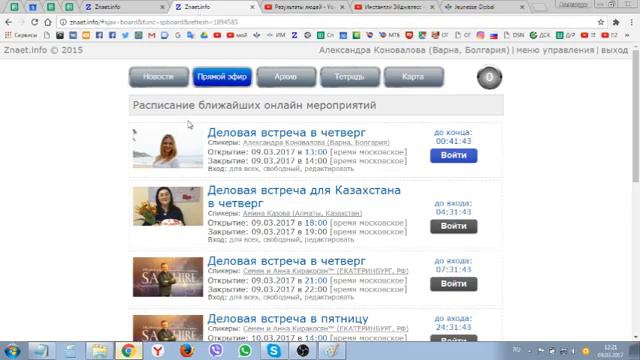The width and height of the screenshot is (640, 360).
Task: Open the МТБ bookmark
Action: [x=389, y=35]
